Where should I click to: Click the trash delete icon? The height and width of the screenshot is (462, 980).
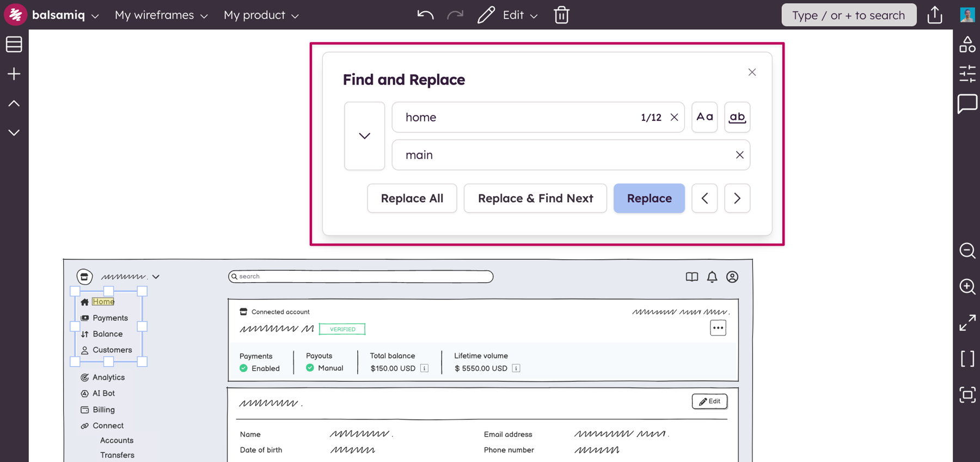point(561,15)
